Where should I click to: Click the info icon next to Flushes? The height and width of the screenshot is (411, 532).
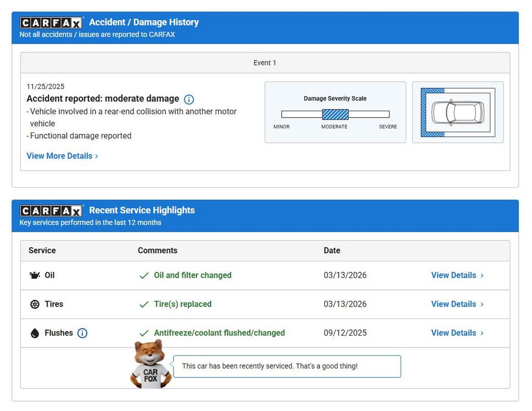pos(82,333)
